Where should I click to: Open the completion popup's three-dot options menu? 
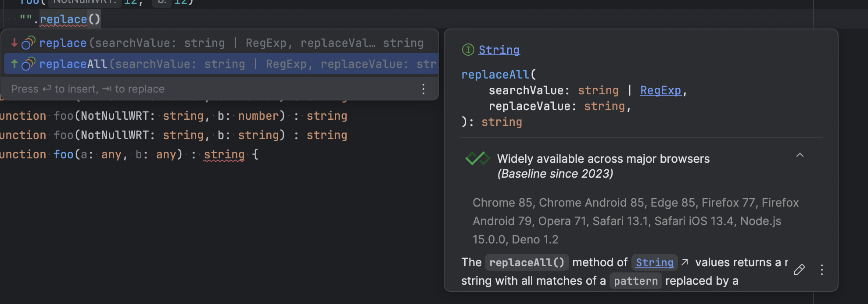[423, 89]
